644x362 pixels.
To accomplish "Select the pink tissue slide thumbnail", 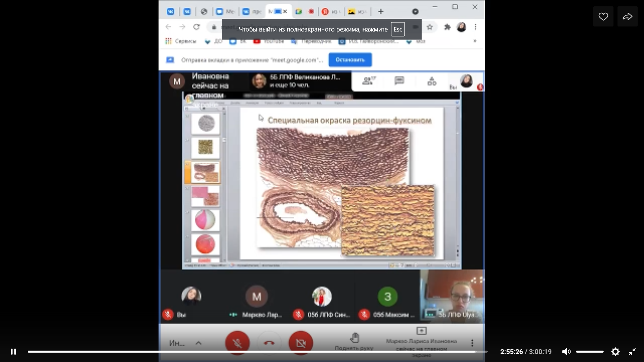I will tap(205, 196).
